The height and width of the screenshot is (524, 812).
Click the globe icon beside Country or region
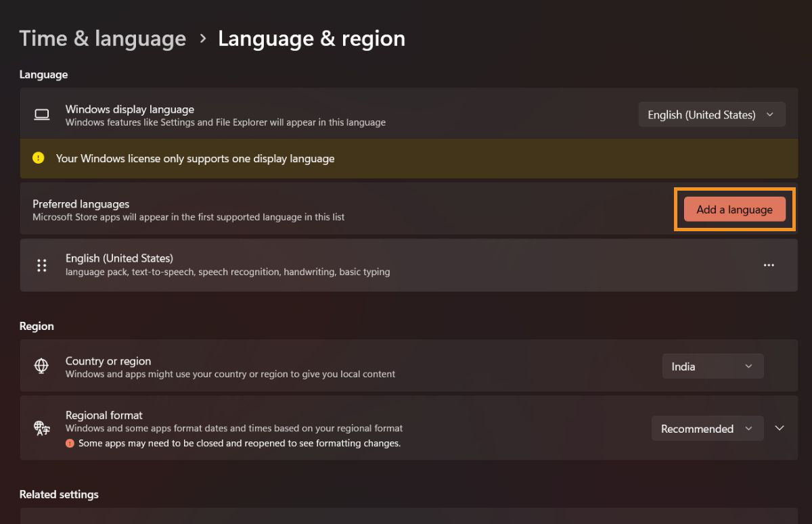click(42, 366)
